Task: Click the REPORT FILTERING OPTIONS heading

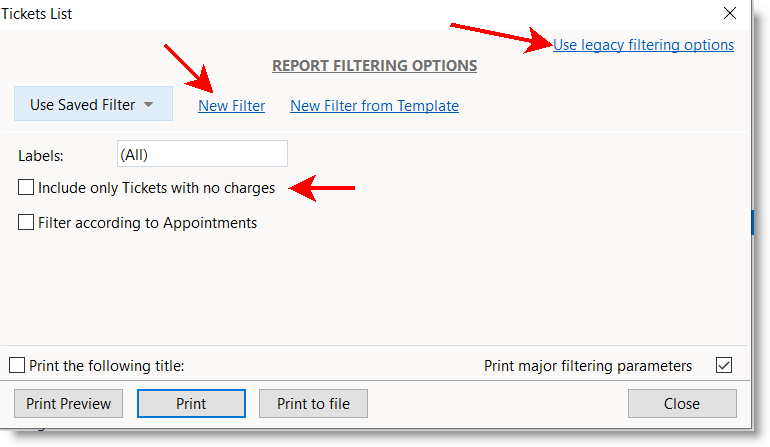Action: [374, 66]
